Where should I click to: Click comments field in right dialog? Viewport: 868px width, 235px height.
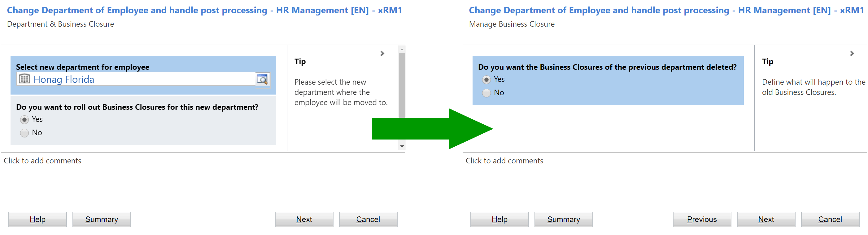(x=665, y=177)
